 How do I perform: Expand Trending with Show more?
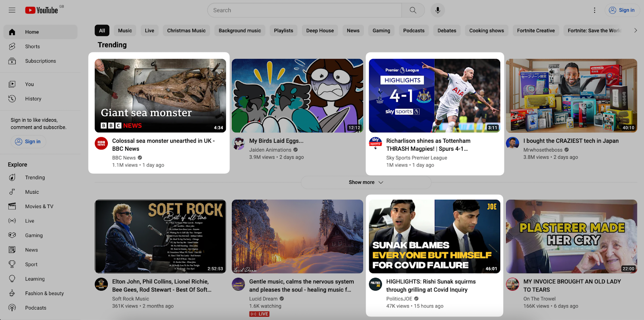pos(366,182)
